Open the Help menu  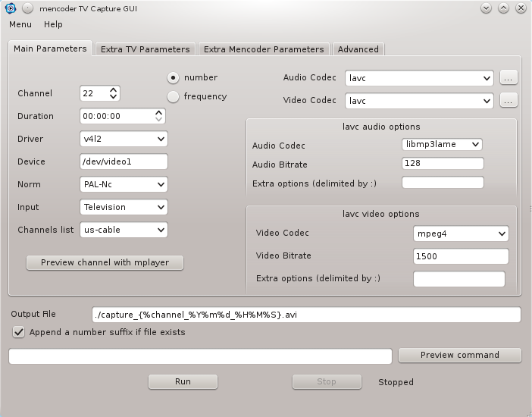tap(53, 24)
